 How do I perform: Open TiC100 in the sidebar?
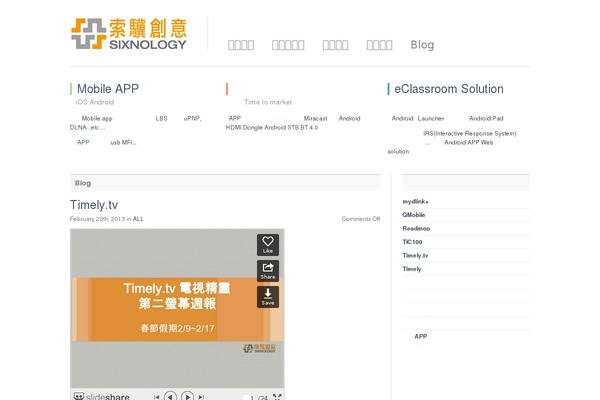(x=412, y=242)
